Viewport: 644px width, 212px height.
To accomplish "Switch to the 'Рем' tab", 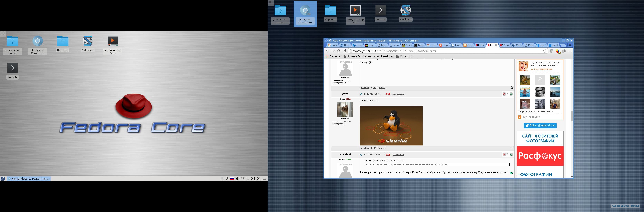I will [529, 45].
